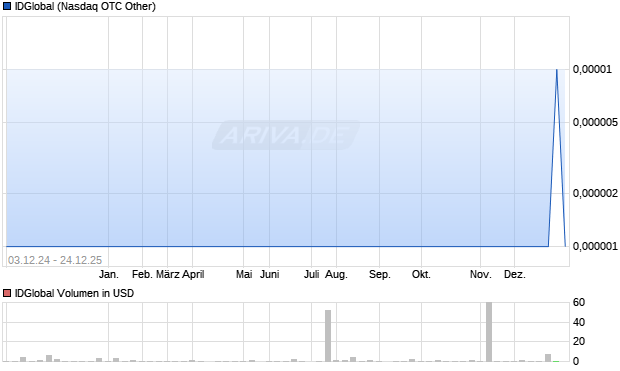Select the 'IDGlobal Volumen in USD' label
Image resolution: width=620 pixels, height=371 pixels.
coord(74,293)
